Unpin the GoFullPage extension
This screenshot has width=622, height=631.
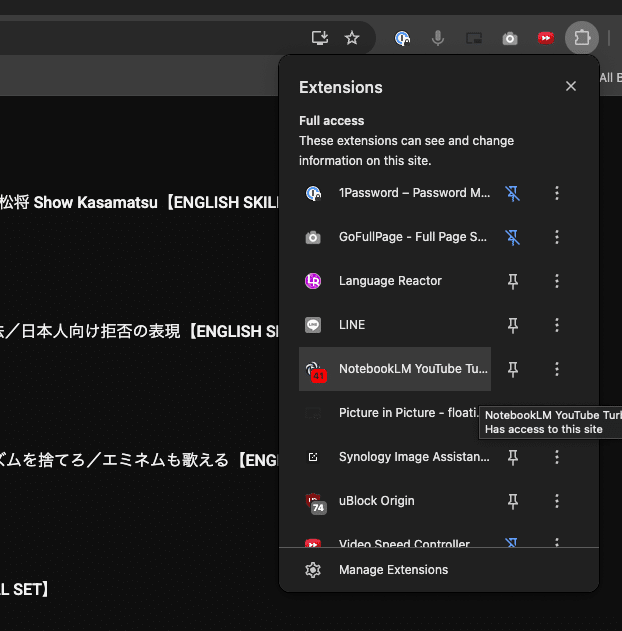[513, 237]
